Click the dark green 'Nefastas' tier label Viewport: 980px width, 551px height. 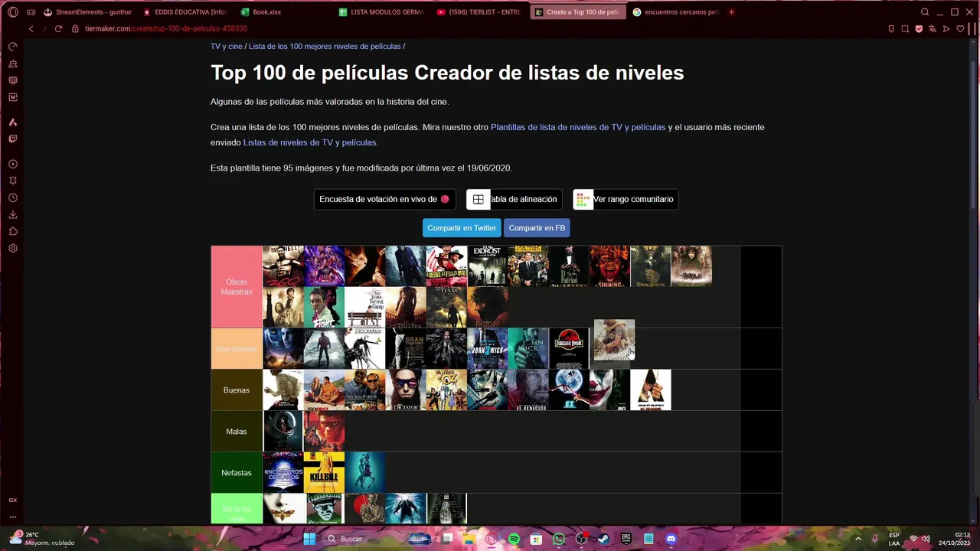point(237,473)
